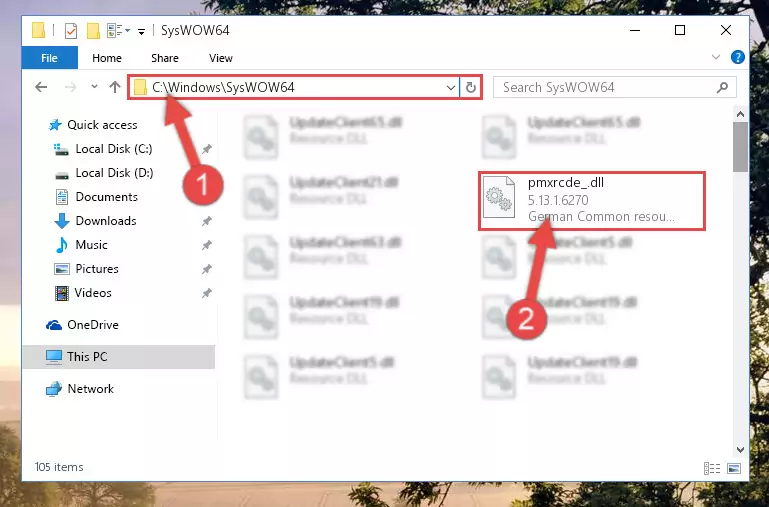Click the Search SysWOW64 box
Screen dimensions: 769x507
(615, 87)
